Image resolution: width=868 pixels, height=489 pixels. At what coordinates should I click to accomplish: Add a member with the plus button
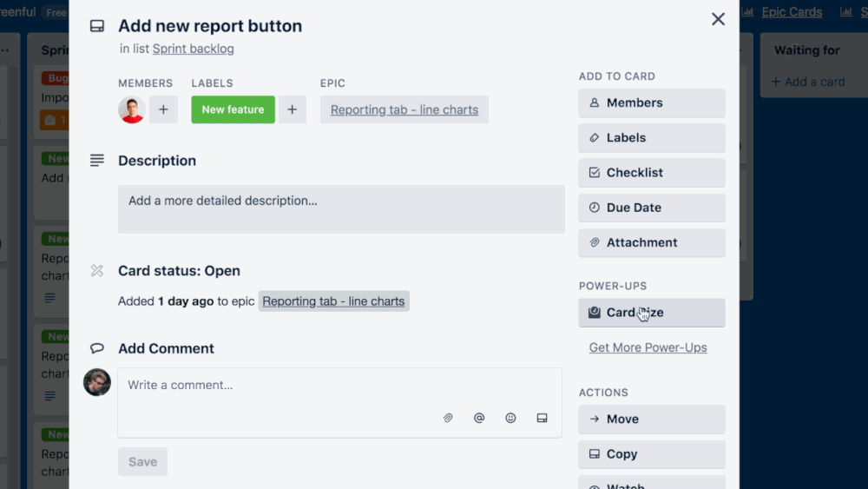(x=163, y=109)
